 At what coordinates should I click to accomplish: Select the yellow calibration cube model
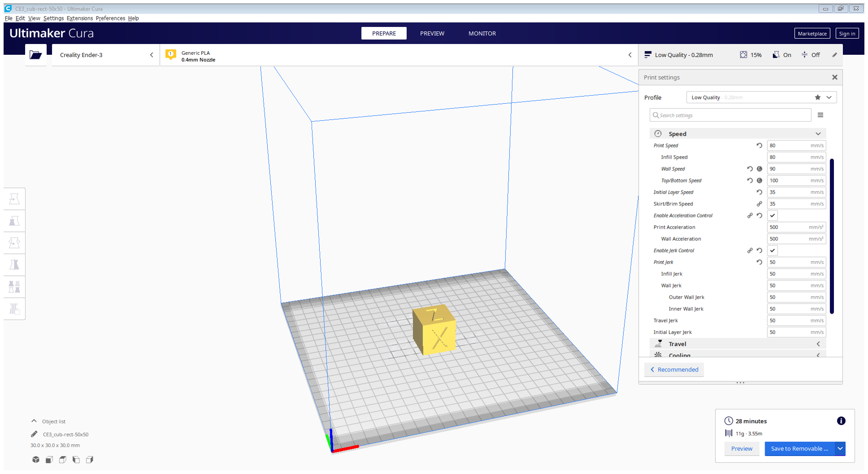point(434,329)
